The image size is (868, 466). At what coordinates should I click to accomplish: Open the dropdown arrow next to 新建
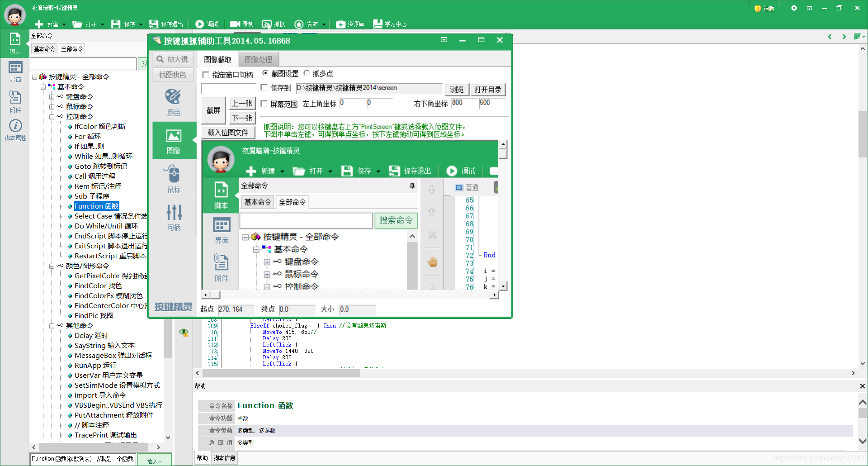pyautogui.click(x=64, y=24)
